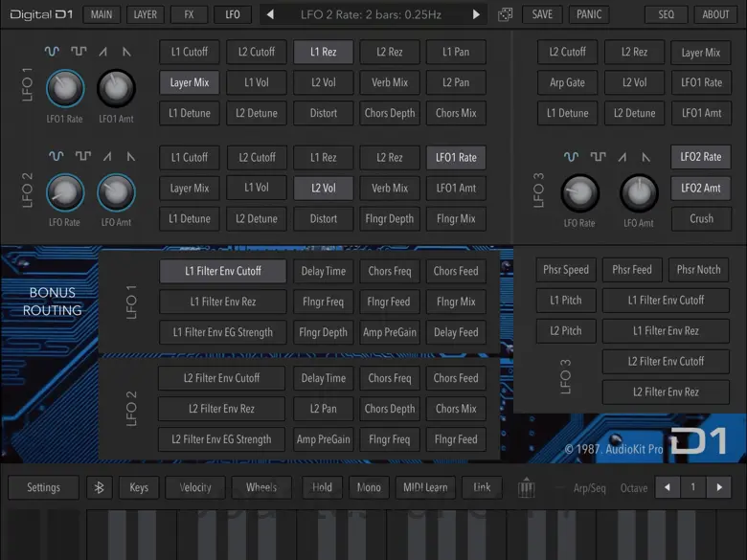Viewport: 747px width, 560px height.
Task: Advance to next preset with right arrow
Action: [x=476, y=14]
